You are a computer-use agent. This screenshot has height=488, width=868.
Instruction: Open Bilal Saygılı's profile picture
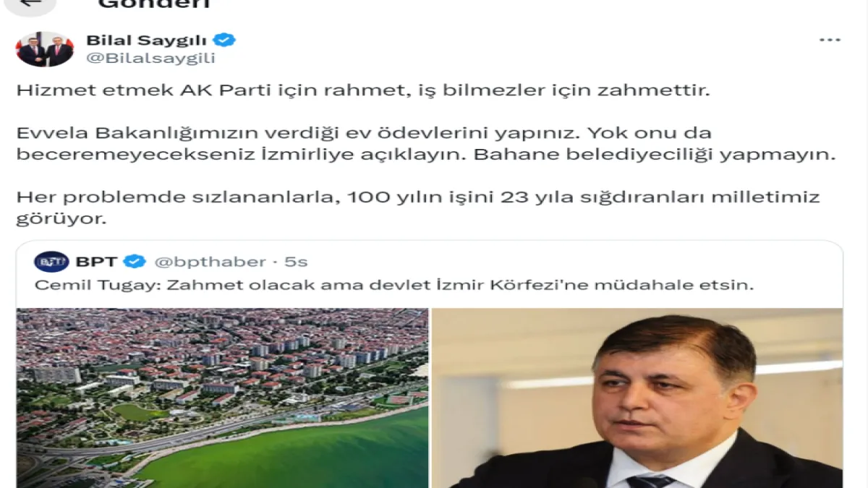45,49
